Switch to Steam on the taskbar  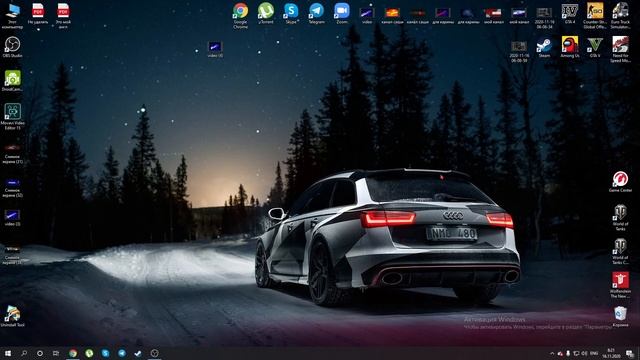click(138, 353)
